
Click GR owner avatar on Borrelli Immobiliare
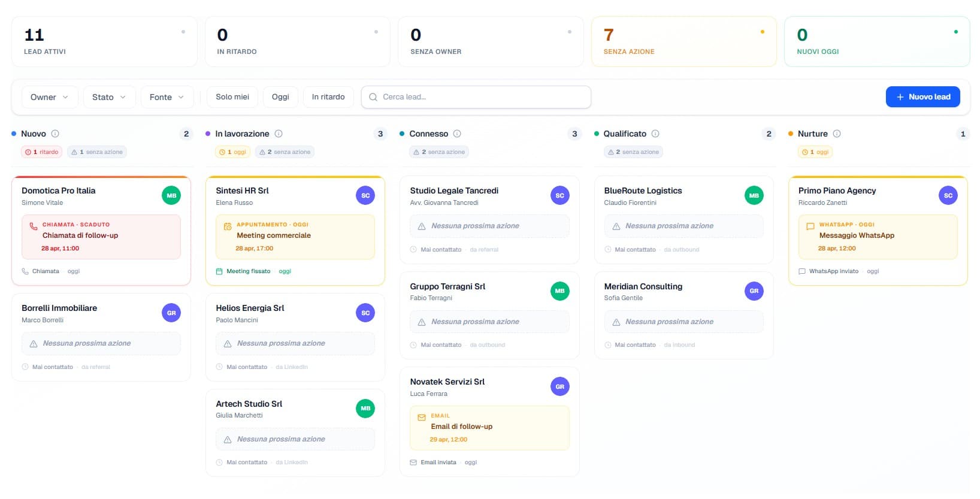tap(171, 313)
